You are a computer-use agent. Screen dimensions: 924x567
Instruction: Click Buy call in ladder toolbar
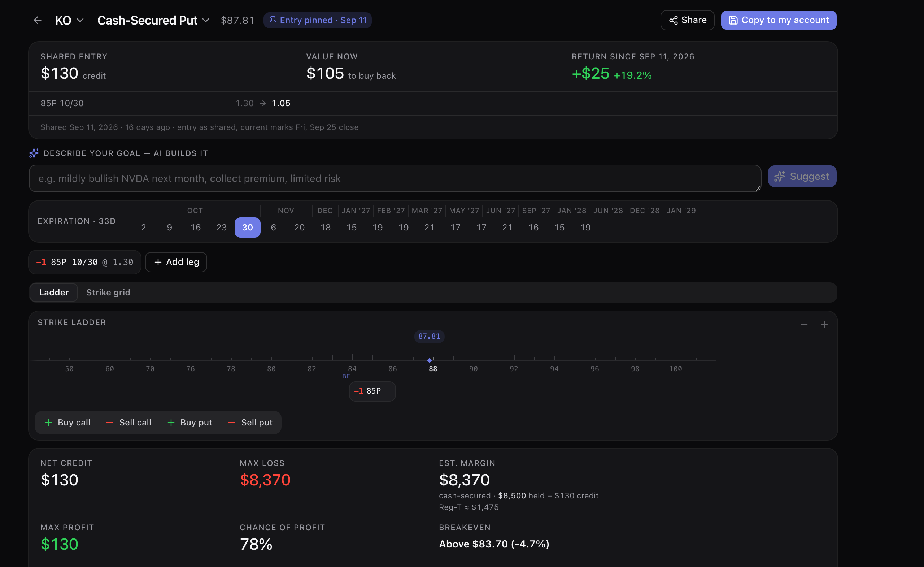pos(68,423)
